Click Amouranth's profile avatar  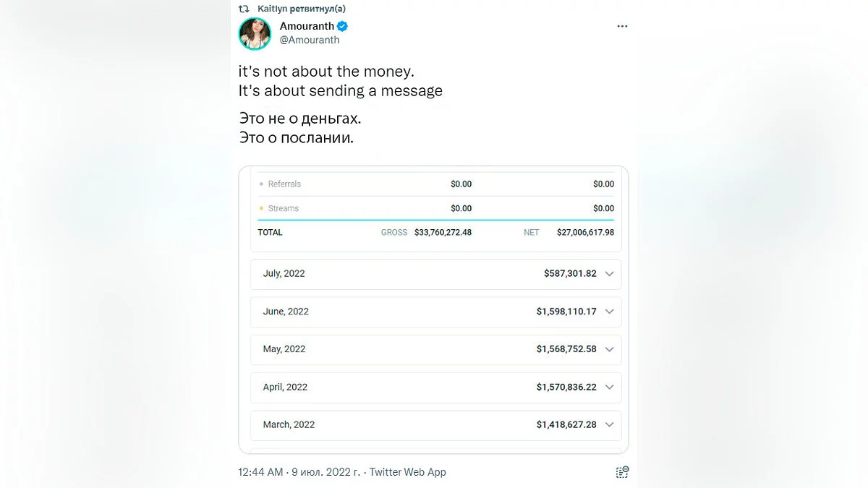[x=255, y=33]
